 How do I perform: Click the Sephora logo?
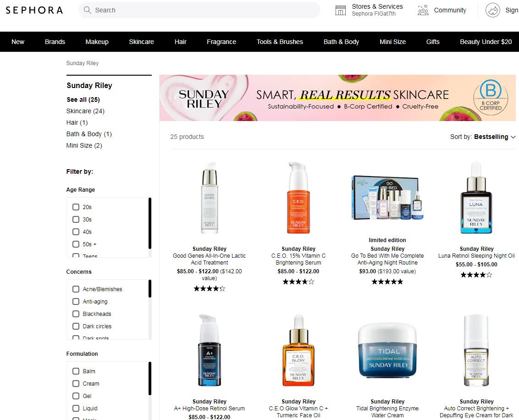34,10
